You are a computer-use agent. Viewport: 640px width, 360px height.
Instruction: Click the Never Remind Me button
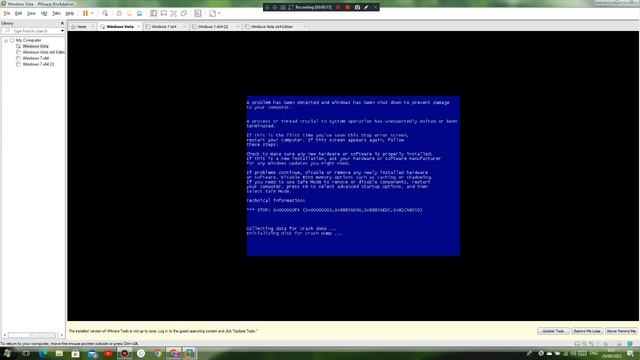pos(621,331)
